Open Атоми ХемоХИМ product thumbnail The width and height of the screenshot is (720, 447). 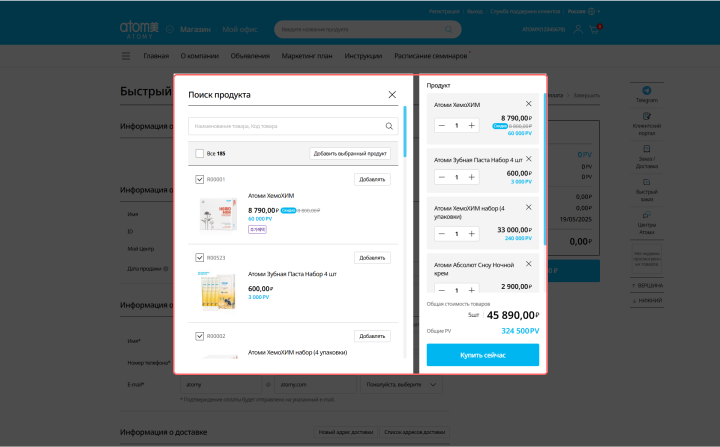(x=218, y=214)
